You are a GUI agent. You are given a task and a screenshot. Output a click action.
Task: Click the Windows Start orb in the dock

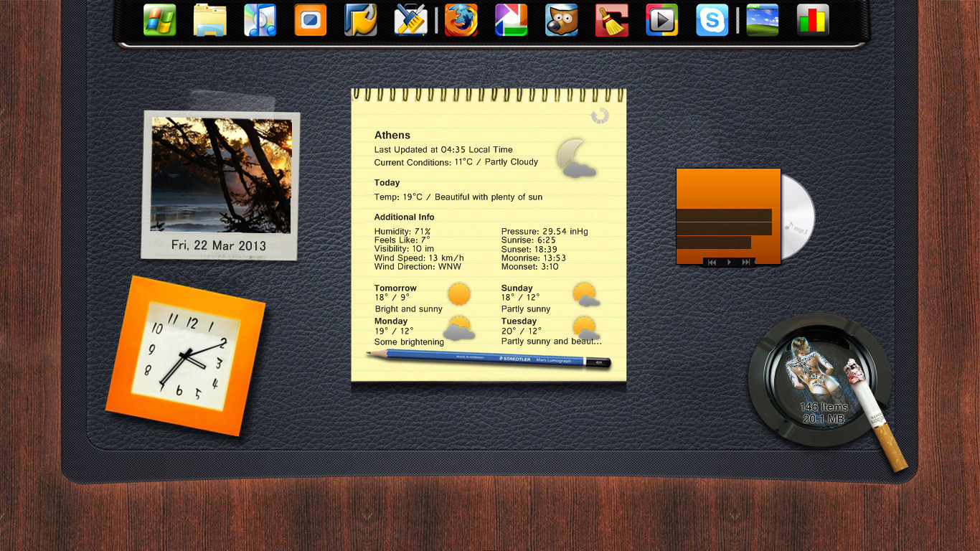point(159,21)
